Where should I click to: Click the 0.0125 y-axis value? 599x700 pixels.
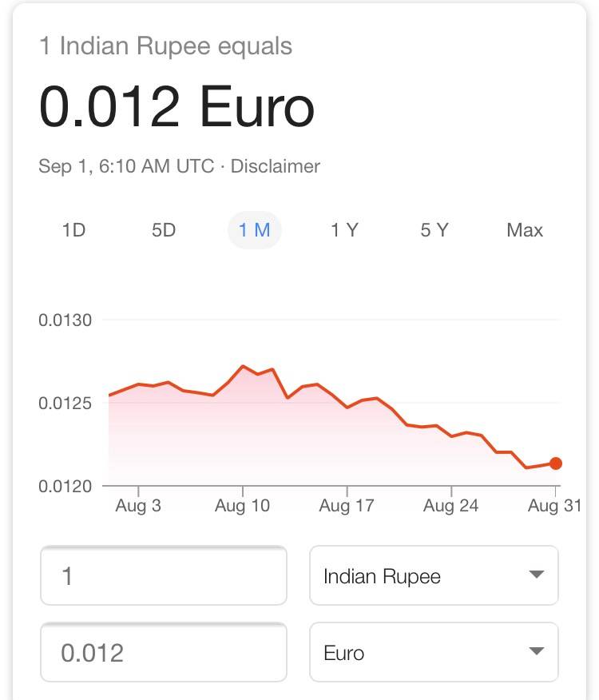(x=65, y=404)
